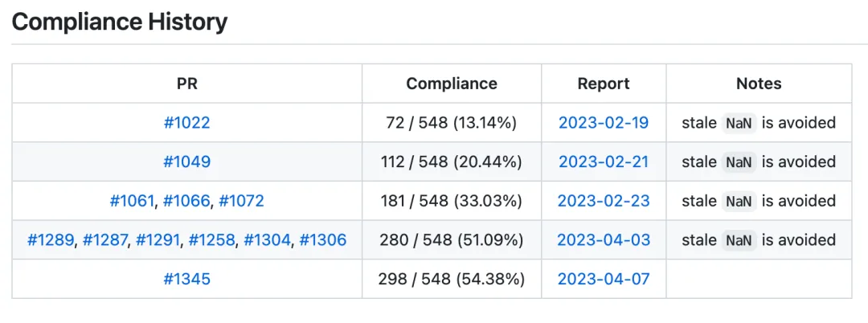
Task: Open the #1306 pull request
Action: click(323, 240)
